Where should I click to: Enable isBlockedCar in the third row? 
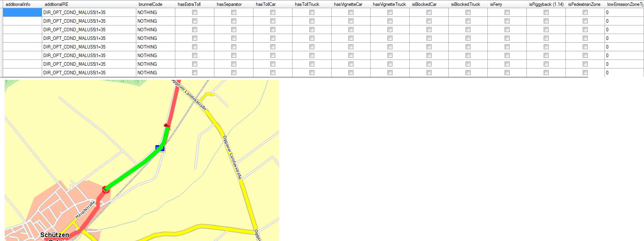(x=429, y=30)
